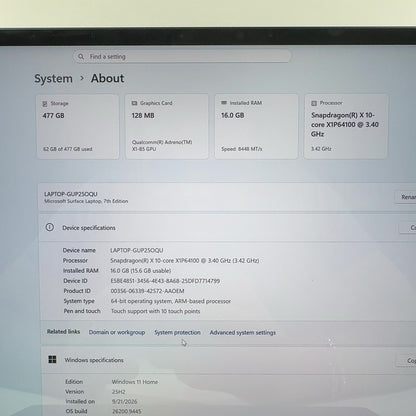Select the Processor value in device specifications
The width and height of the screenshot is (416, 416).
(x=185, y=260)
